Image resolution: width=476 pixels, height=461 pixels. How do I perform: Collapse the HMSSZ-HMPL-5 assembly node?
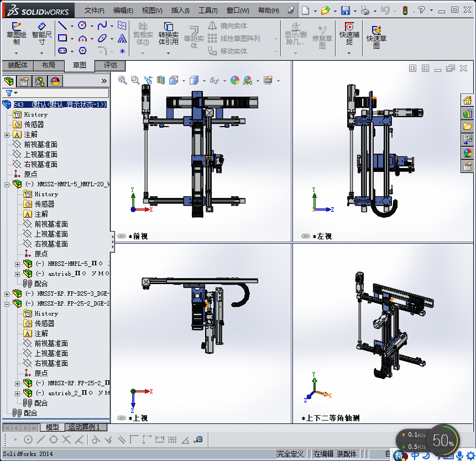click(x=7, y=185)
